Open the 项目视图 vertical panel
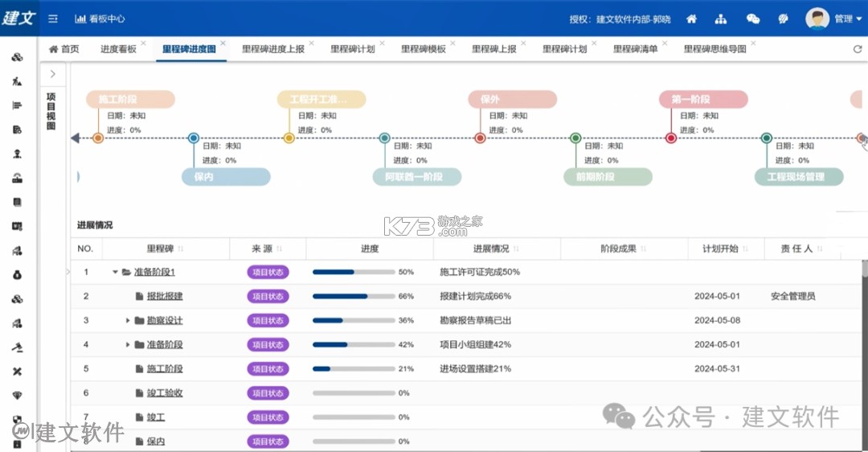This screenshot has width=868, height=452. tap(51, 111)
